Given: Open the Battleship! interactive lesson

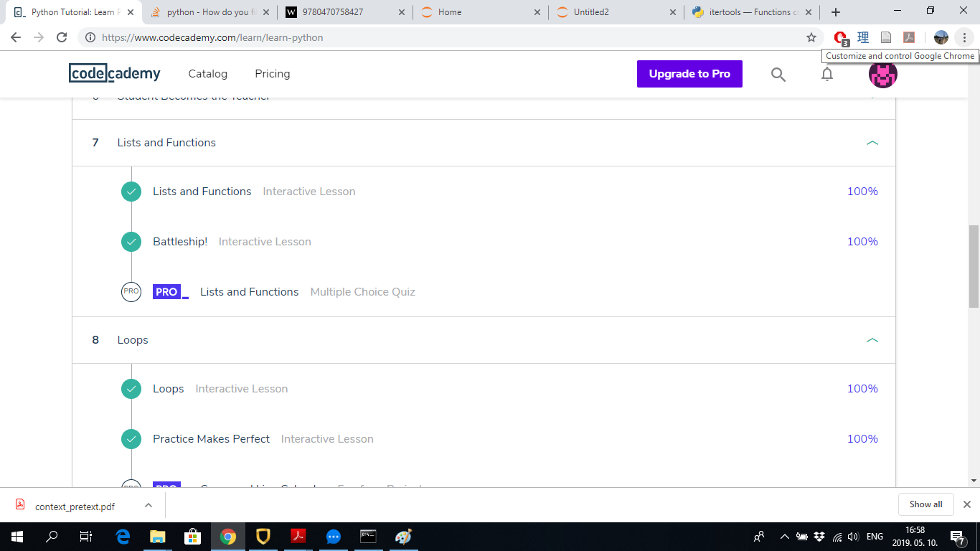Looking at the screenshot, I should 180,242.
